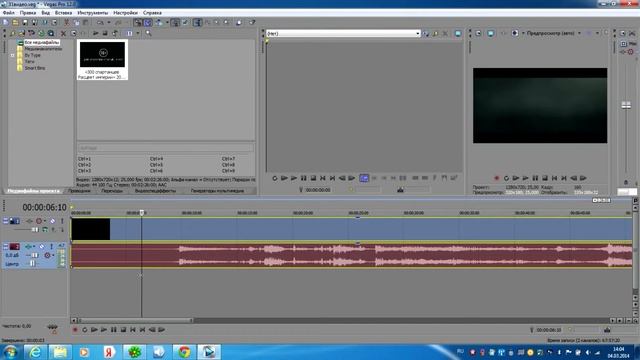Click Pause in the timeline transport bar

coord(113,330)
